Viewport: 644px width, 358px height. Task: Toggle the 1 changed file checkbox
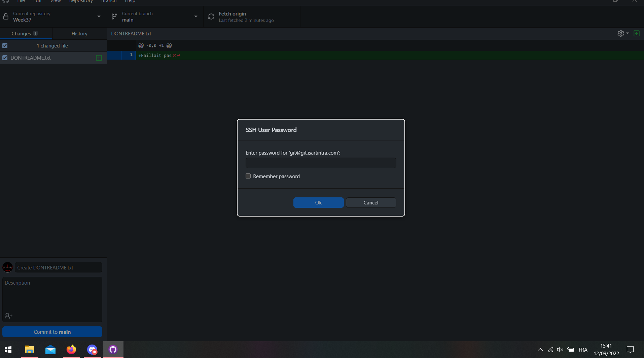(x=5, y=45)
